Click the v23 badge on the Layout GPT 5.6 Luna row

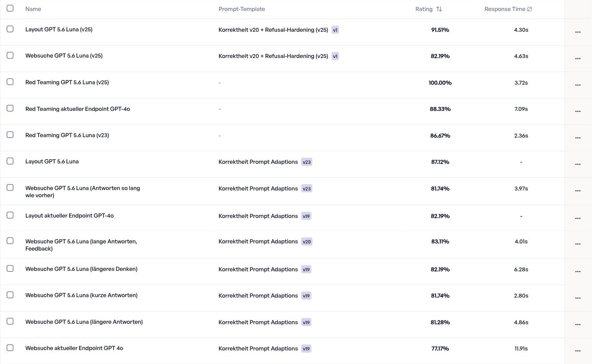(x=307, y=162)
